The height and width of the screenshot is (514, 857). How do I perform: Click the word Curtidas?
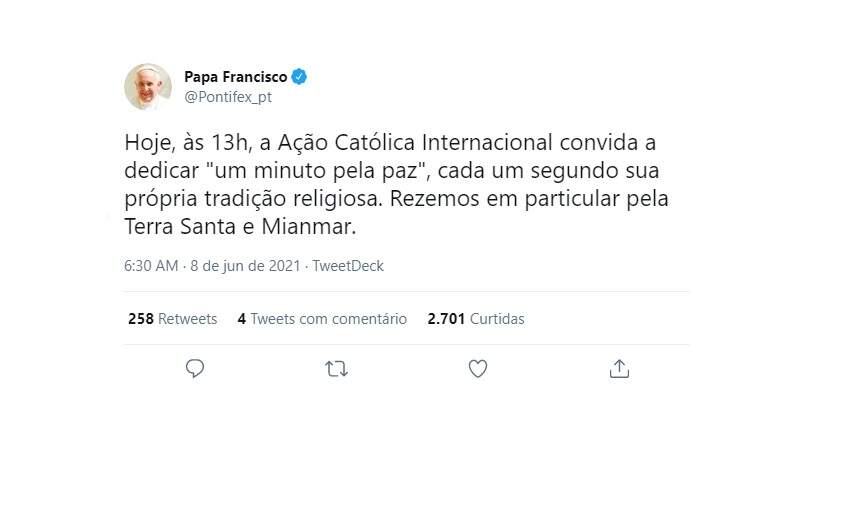pos(497,319)
